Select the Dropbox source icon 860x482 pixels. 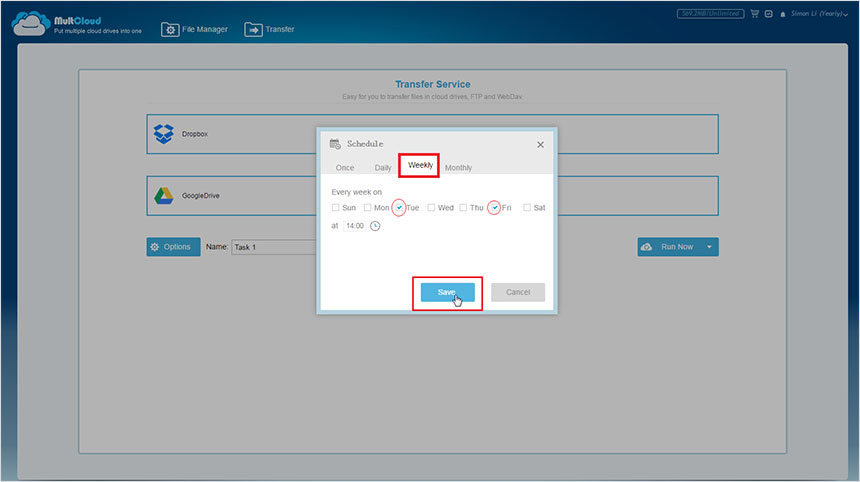163,134
